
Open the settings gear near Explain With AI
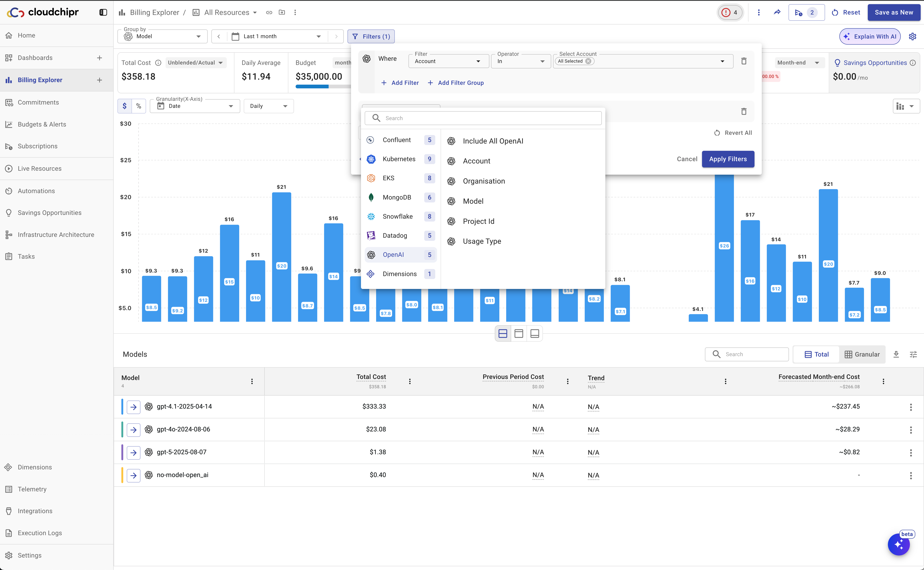[x=912, y=37]
